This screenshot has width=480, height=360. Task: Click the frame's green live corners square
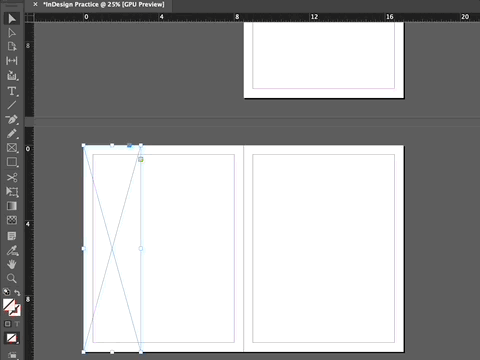point(141,160)
